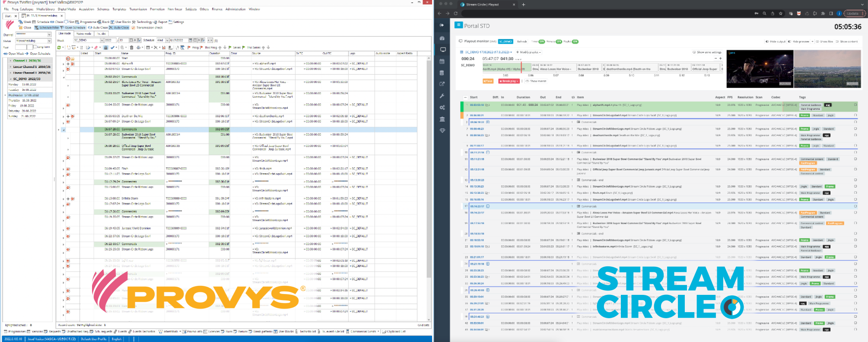Open the Status Microscheduling dropdown
This screenshot has width=868, height=342.
[33, 41]
